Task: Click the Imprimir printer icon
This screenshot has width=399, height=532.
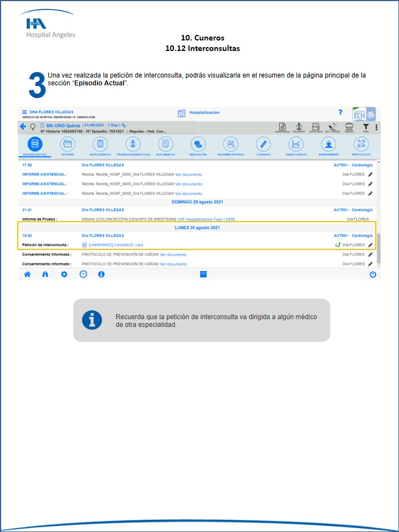Action: tap(349, 127)
